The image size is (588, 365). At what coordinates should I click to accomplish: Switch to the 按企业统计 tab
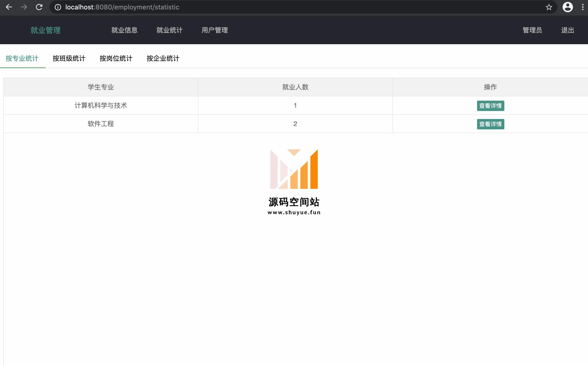coord(163,58)
